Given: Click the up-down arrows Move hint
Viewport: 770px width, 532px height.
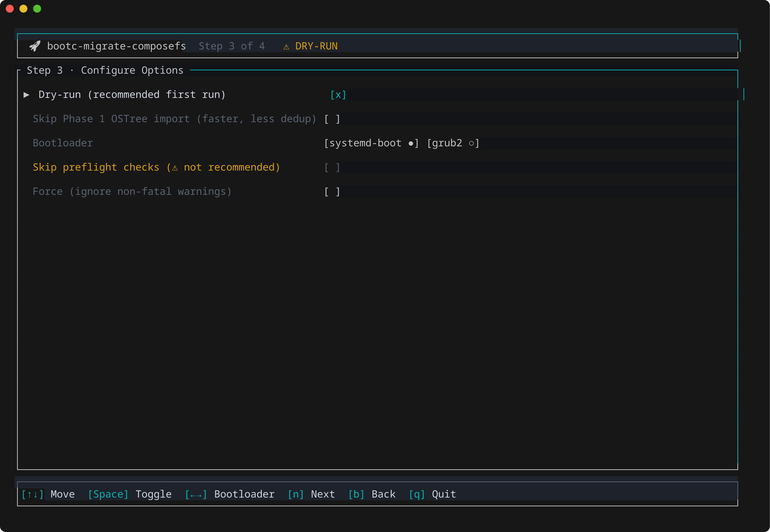Looking at the screenshot, I should [x=48, y=494].
